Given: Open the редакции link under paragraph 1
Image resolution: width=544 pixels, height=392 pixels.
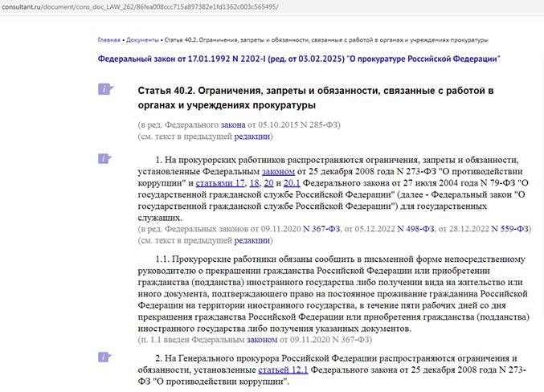Looking at the screenshot, I should 252,240.
